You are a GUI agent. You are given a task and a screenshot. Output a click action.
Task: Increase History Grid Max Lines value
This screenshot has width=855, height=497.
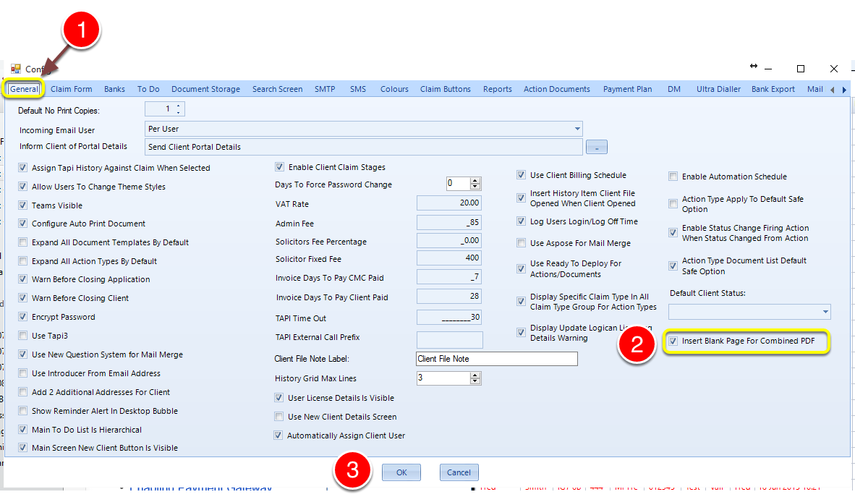click(475, 375)
